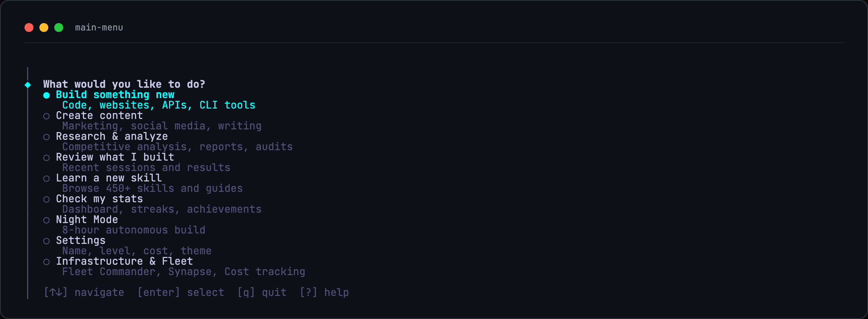
Task: Select the Check my stats radio circle
Action: point(46,200)
